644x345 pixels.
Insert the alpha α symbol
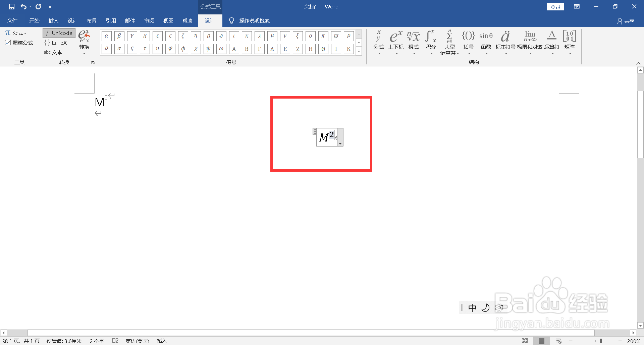(x=106, y=36)
